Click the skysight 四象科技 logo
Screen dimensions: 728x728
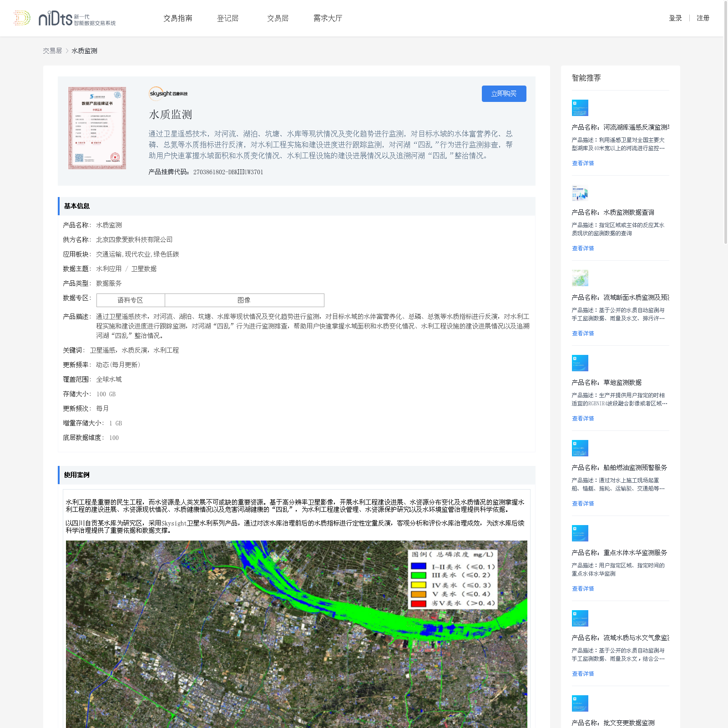pyautogui.click(x=168, y=93)
